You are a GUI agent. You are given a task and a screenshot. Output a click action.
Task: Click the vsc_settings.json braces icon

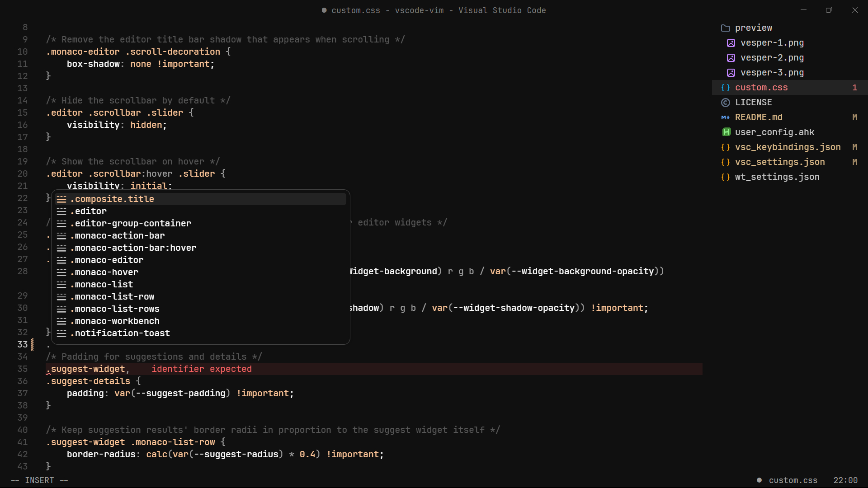point(726,162)
